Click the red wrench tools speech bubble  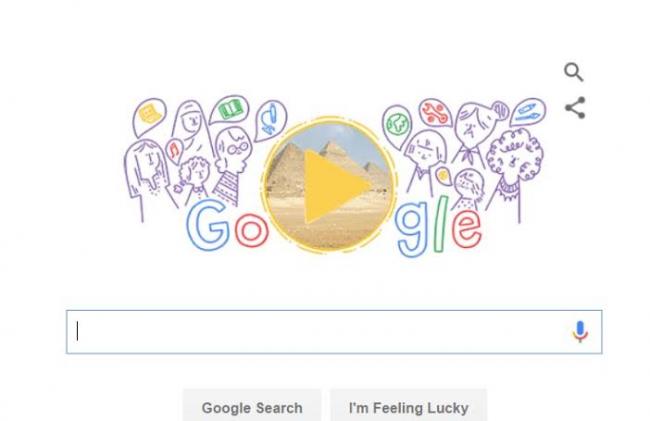(x=435, y=113)
